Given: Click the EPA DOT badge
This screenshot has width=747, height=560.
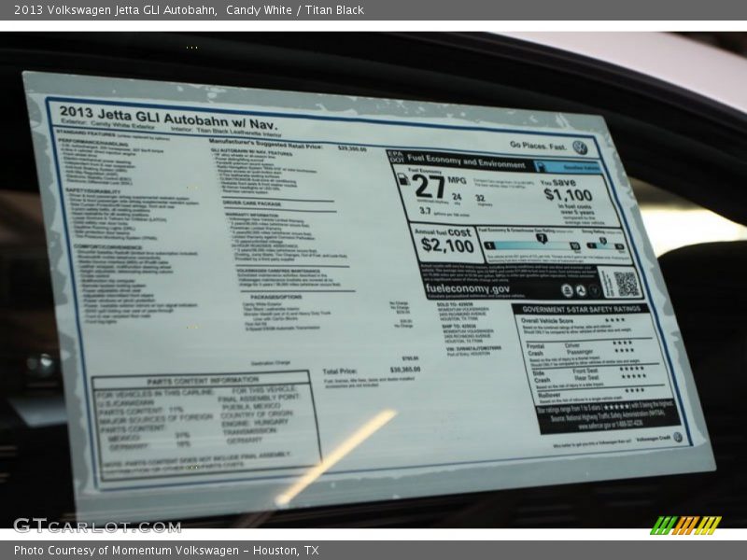Looking at the screenshot, I should pyautogui.click(x=395, y=158).
